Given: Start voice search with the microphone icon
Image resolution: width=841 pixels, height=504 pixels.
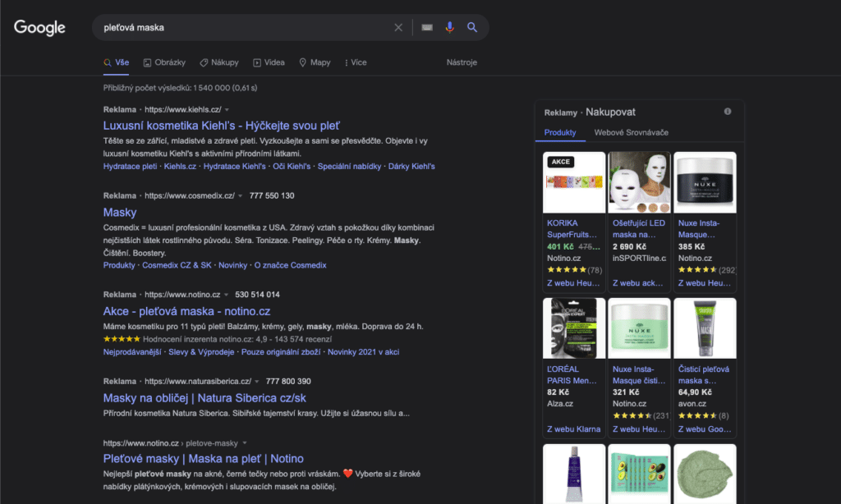Looking at the screenshot, I should click(x=449, y=27).
